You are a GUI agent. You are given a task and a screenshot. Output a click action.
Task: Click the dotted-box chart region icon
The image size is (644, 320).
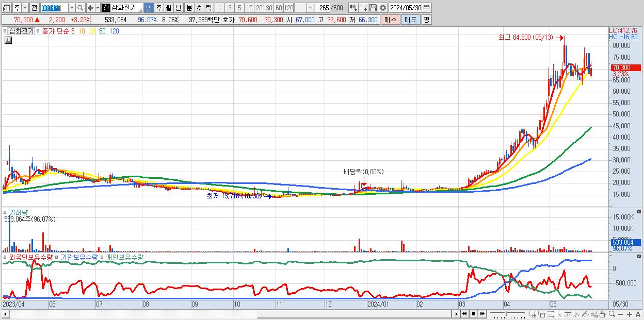pos(550,314)
